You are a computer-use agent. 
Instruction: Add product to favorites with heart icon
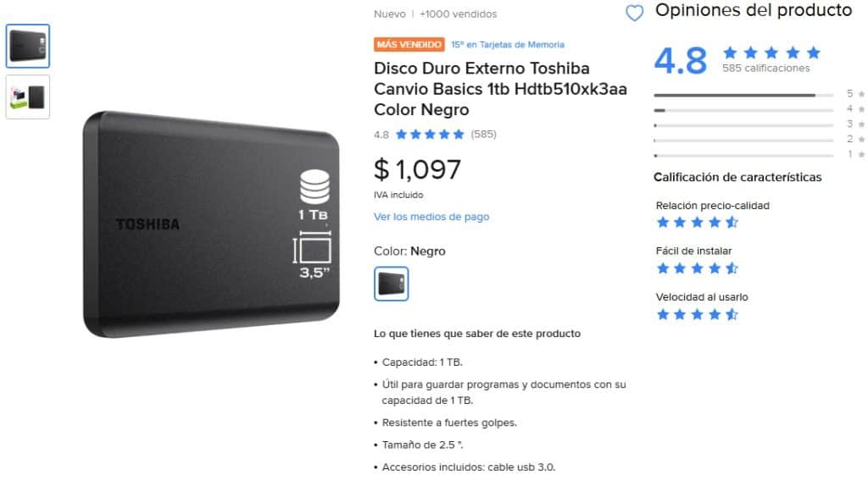tap(634, 13)
